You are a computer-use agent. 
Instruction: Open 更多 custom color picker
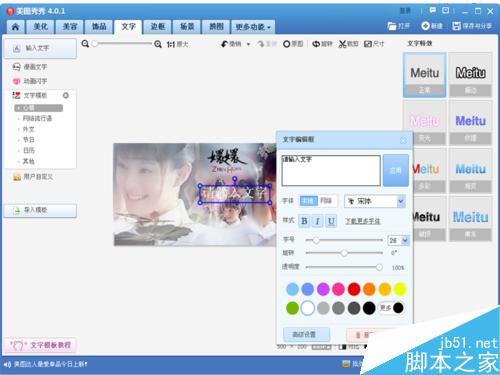391,308
